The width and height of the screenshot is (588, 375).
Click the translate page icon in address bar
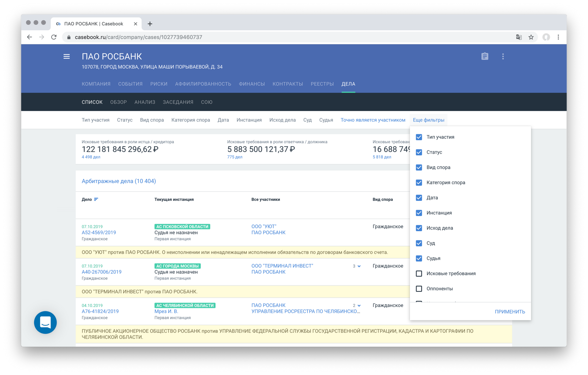click(519, 37)
